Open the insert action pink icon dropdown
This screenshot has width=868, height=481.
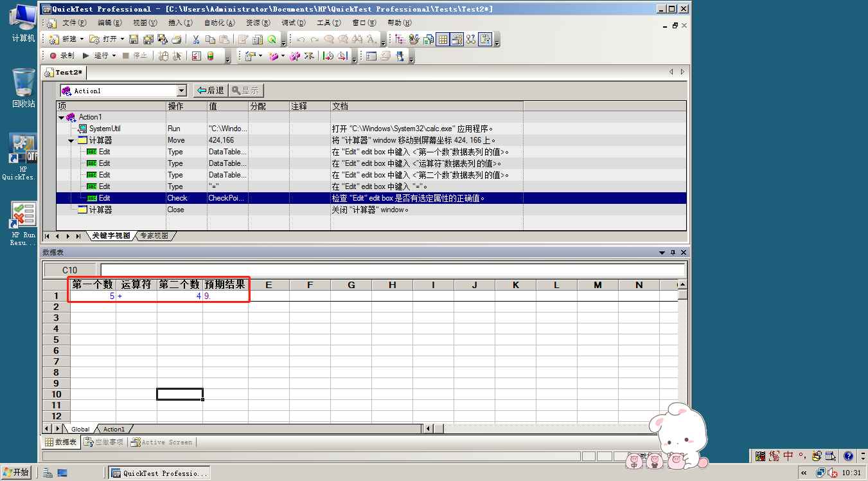[283, 56]
